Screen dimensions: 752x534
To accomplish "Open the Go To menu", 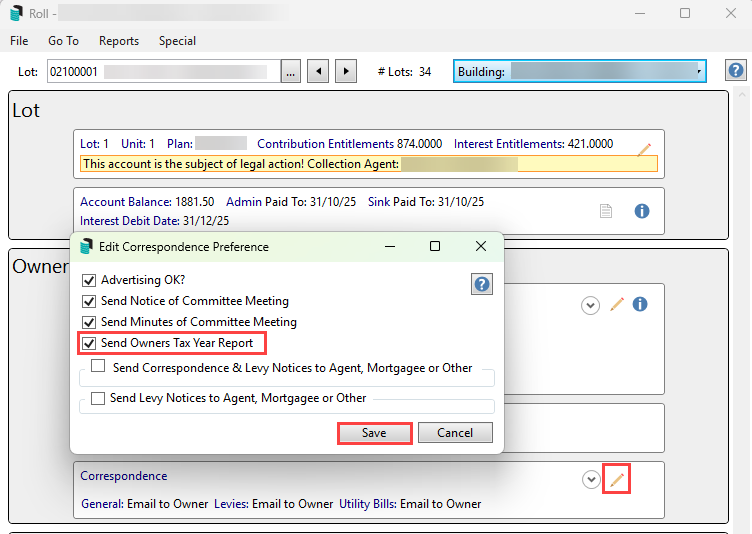I will tap(63, 41).
